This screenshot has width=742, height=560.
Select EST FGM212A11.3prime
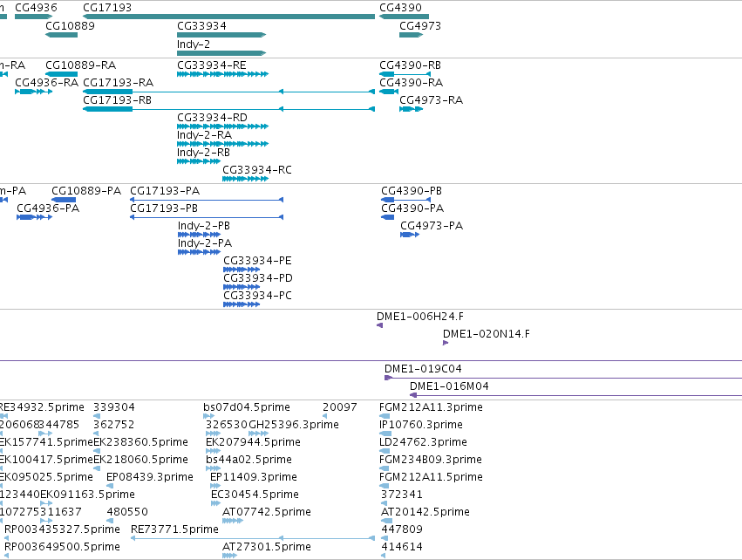[431, 407]
